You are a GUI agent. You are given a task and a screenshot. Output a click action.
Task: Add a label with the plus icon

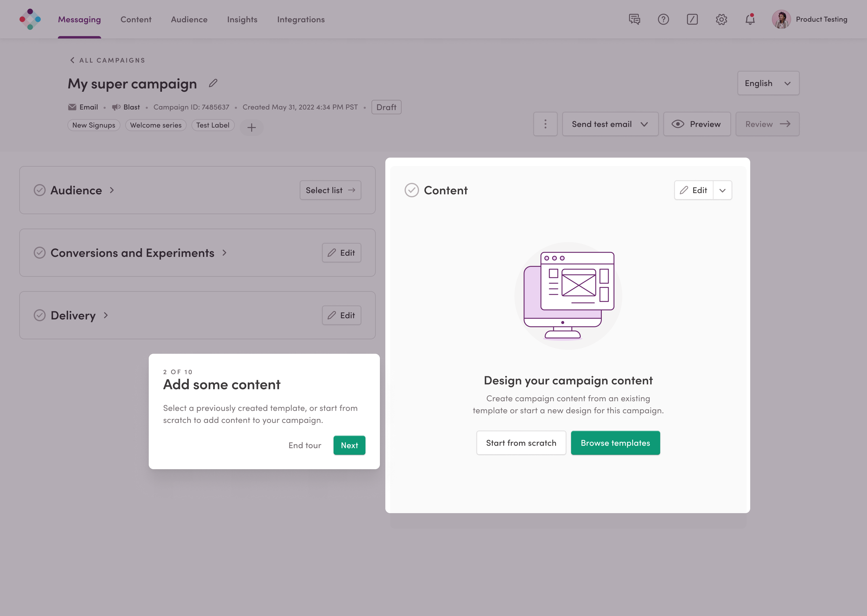tap(251, 128)
